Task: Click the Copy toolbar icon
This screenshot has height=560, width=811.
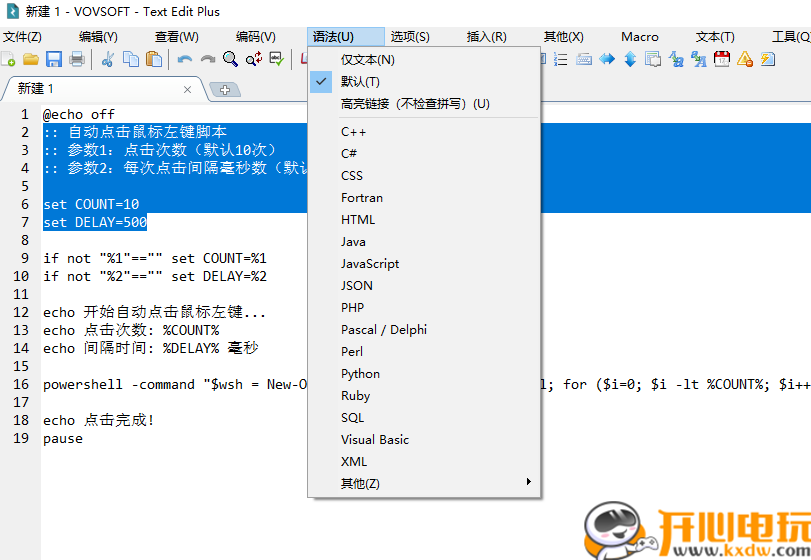Action: pos(131,59)
